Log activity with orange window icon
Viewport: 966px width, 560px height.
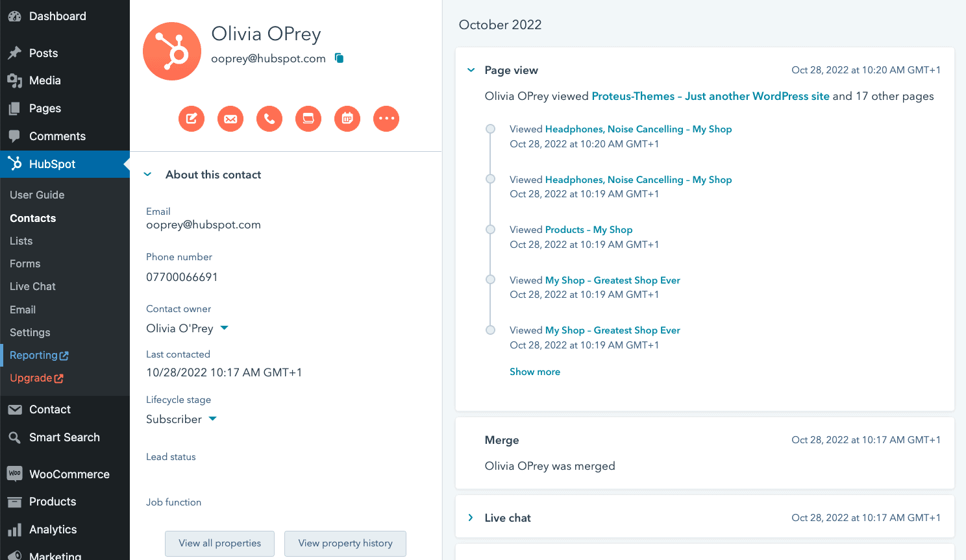(x=308, y=119)
